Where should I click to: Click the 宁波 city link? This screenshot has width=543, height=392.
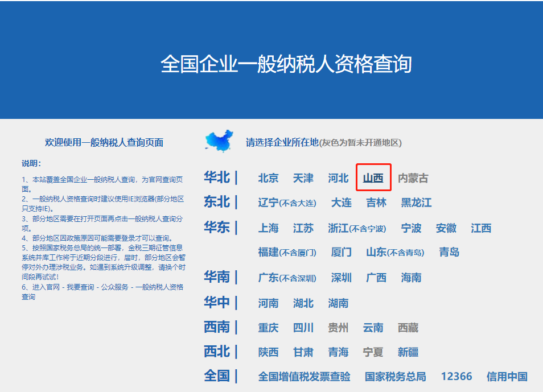click(412, 228)
